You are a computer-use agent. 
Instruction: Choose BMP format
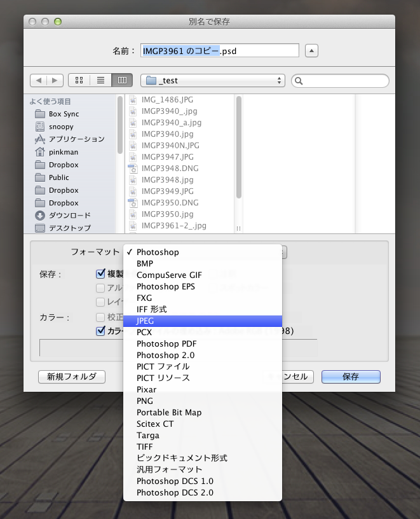coord(203,264)
